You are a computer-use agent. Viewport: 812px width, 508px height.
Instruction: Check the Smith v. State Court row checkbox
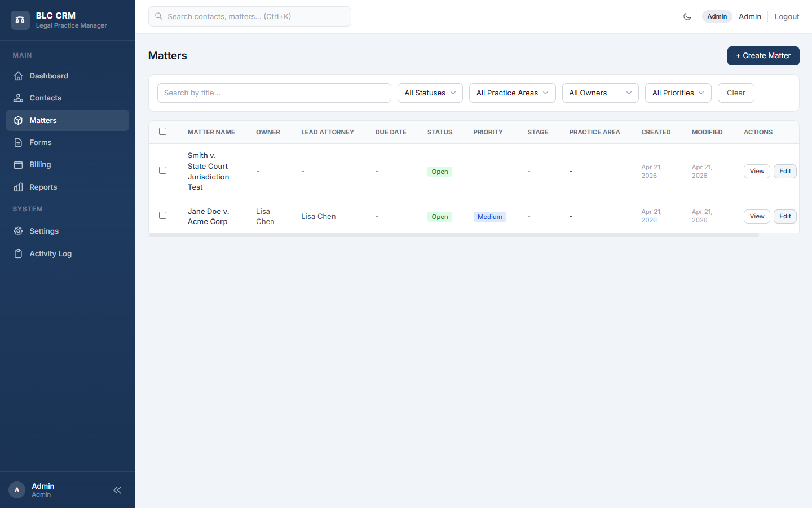tap(163, 170)
